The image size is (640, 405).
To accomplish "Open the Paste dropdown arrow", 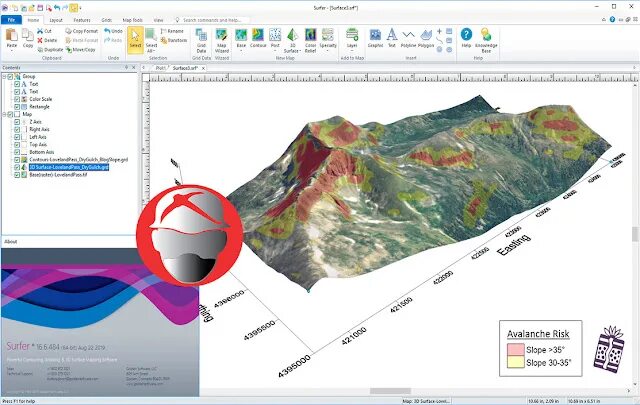I will [x=11, y=51].
